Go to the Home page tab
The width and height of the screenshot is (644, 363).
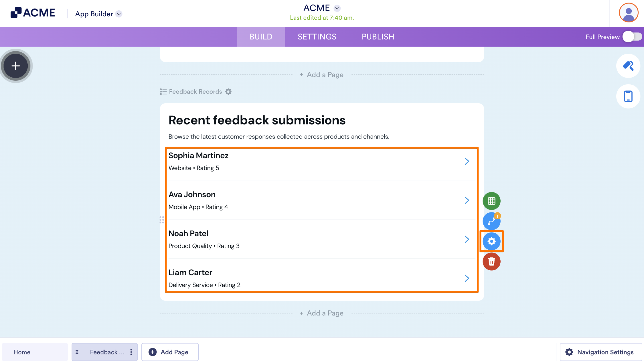point(35,352)
